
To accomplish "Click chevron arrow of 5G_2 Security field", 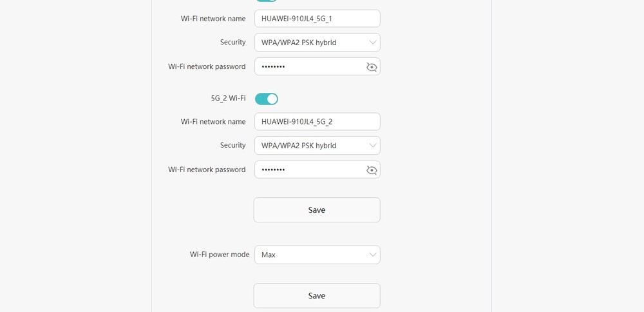I will tap(372, 145).
